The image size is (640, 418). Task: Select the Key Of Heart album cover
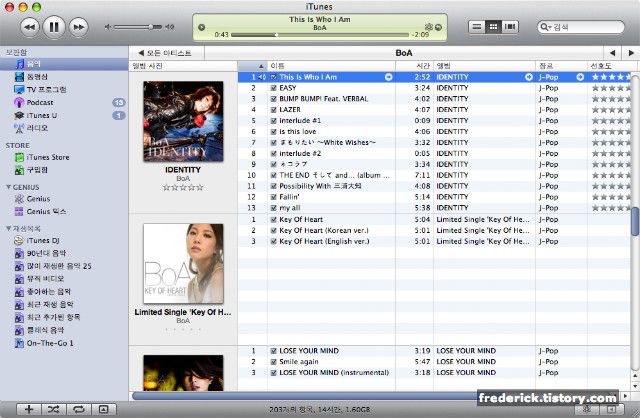pos(183,263)
